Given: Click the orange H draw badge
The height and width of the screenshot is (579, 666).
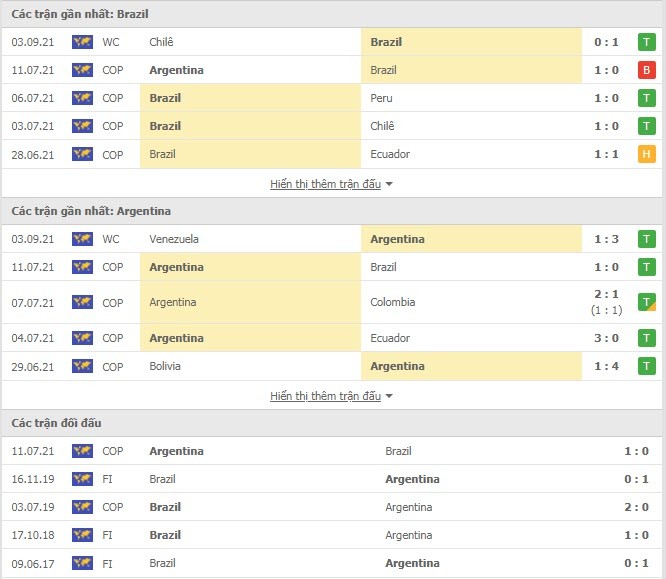Looking at the screenshot, I should [x=646, y=154].
